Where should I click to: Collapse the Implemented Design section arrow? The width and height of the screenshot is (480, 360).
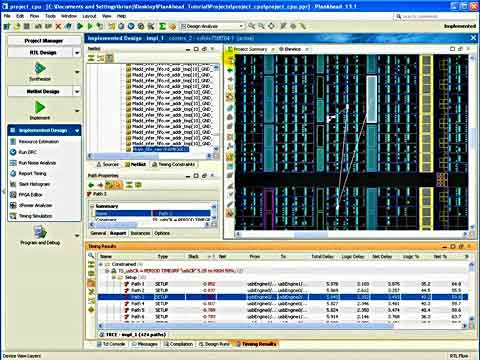[x=77, y=131]
